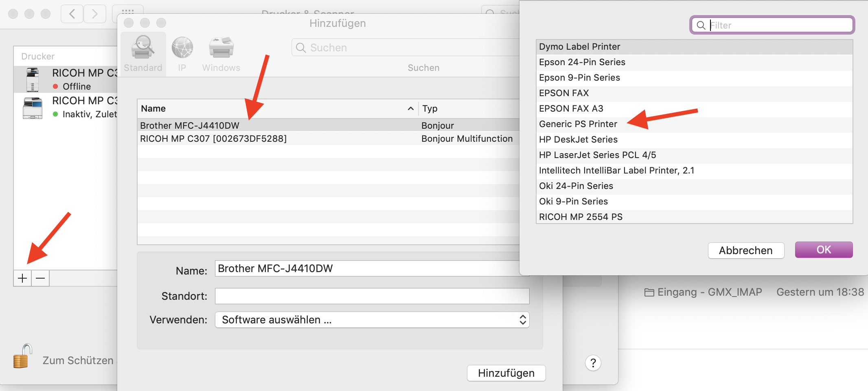Open the Verwenden software dropdown
The height and width of the screenshot is (391, 868).
pyautogui.click(x=372, y=320)
